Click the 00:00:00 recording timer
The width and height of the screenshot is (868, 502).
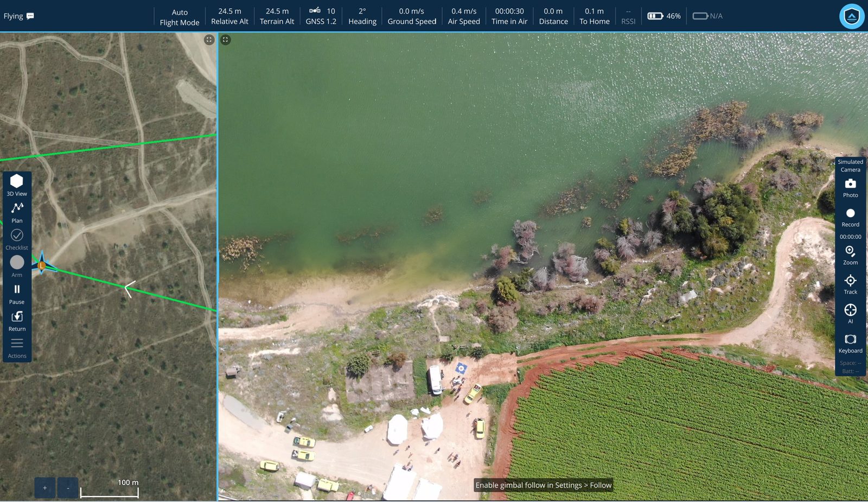point(850,237)
